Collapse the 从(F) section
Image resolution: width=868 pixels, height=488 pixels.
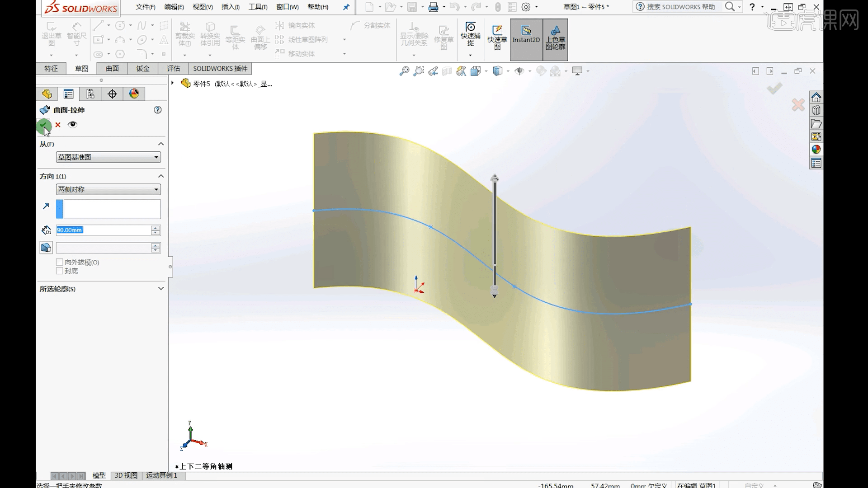(x=160, y=144)
